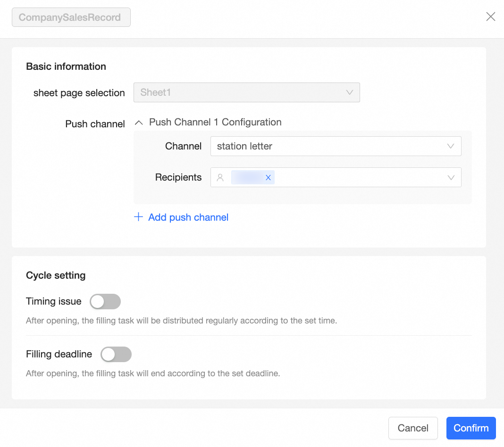Click the Push Channel 1 Configuration title
The image size is (504, 447).
[x=215, y=123]
